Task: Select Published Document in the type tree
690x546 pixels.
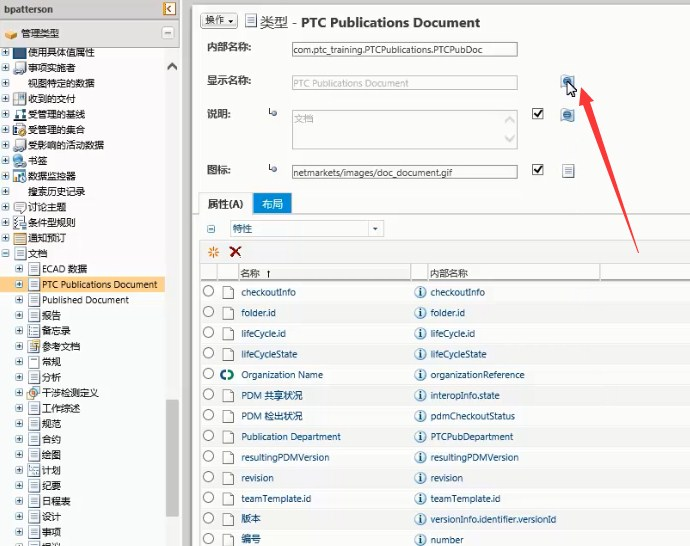Action: (85, 300)
